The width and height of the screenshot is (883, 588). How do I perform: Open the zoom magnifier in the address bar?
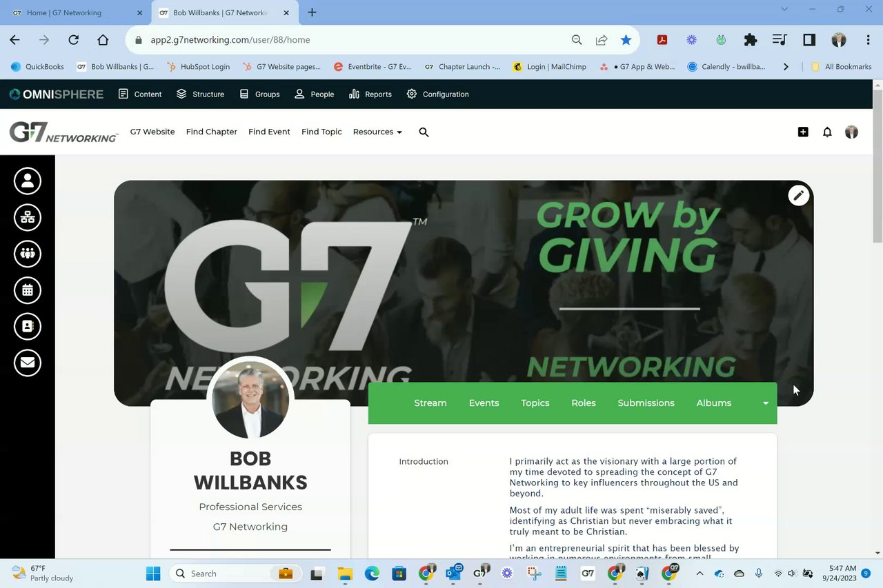577,40
